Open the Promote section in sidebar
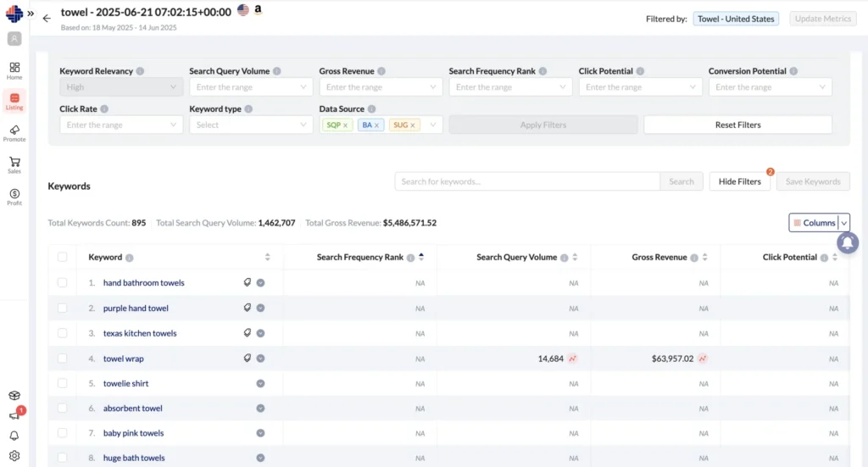Viewport: 868px width, 467px height. pyautogui.click(x=14, y=133)
